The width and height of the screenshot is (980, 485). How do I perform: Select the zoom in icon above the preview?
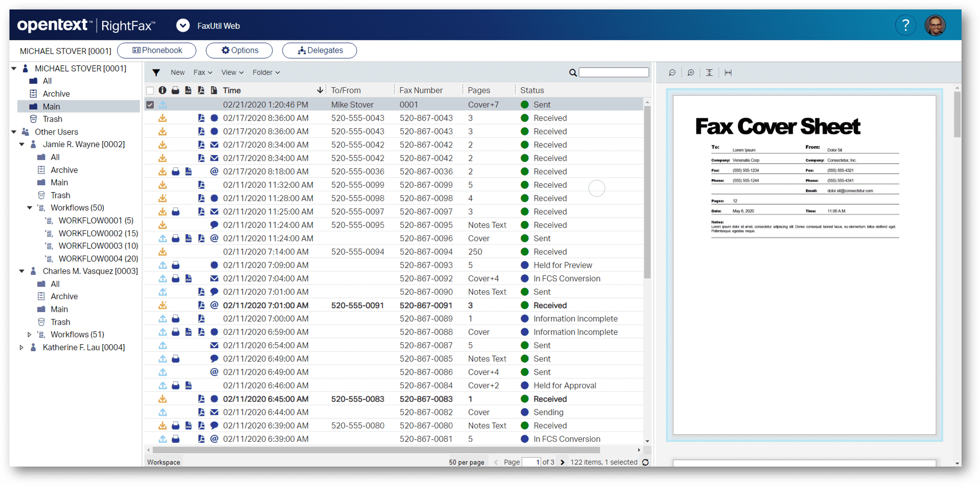691,72
